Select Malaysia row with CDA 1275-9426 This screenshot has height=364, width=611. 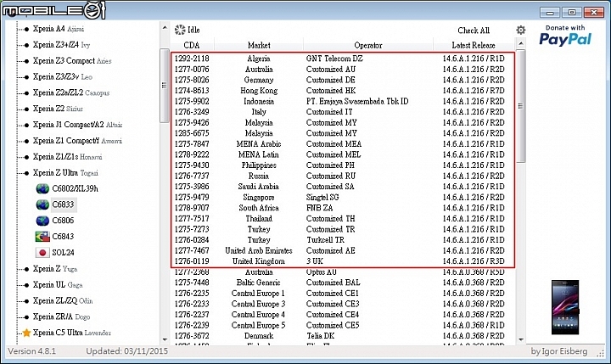coord(343,122)
